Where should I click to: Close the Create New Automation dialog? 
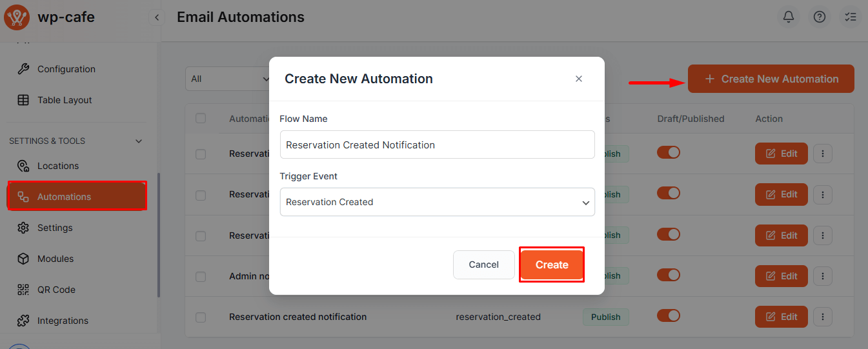578,79
